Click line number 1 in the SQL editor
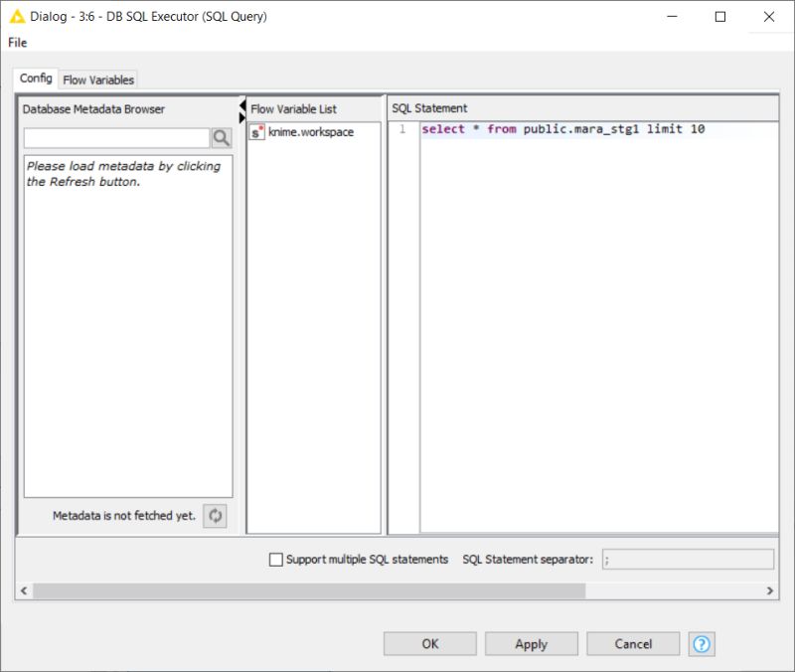 [x=398, y=129]
